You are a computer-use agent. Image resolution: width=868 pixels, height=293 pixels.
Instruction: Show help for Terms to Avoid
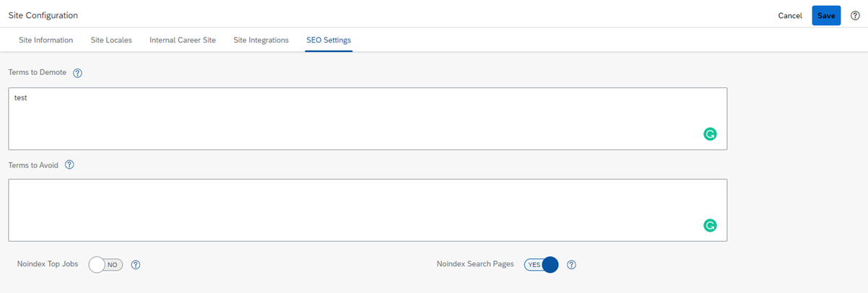tap(69, 165)
